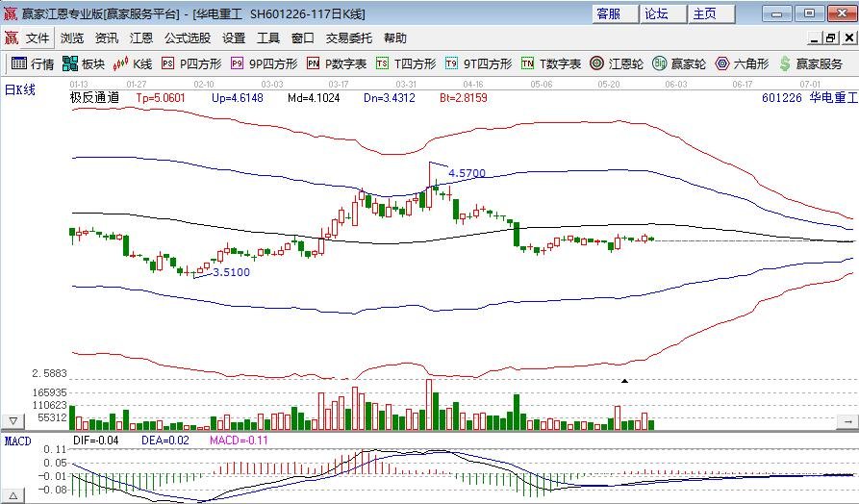Click the 论坛 forum button
859x504 pixels.
(664, 13)
